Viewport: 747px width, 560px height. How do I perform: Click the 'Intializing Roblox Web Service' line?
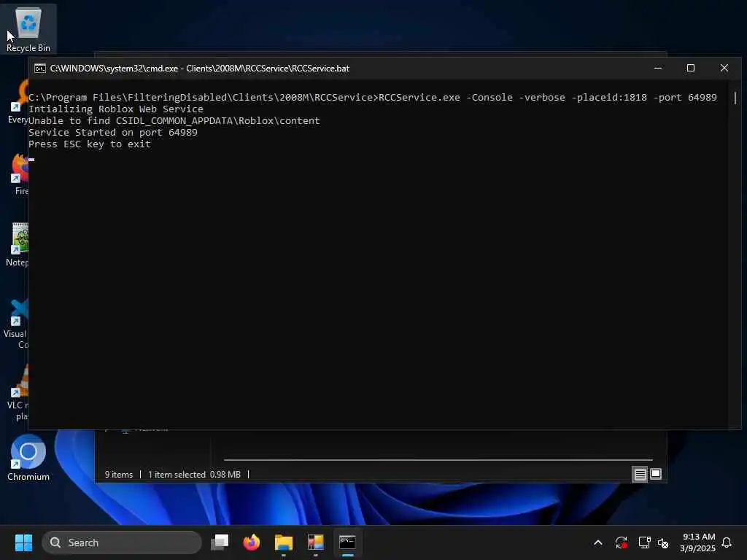[116, 109]
